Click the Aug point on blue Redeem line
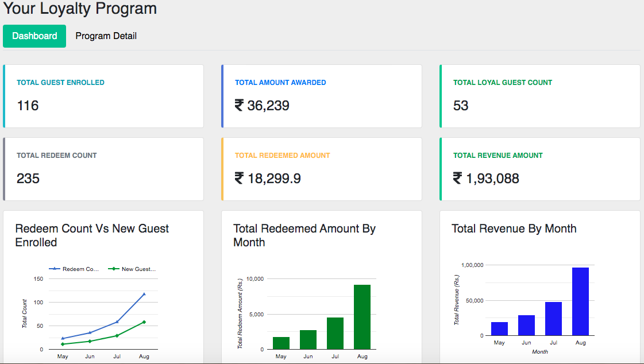The width and height of the screenshot is (644, 364). pos(144,294)
